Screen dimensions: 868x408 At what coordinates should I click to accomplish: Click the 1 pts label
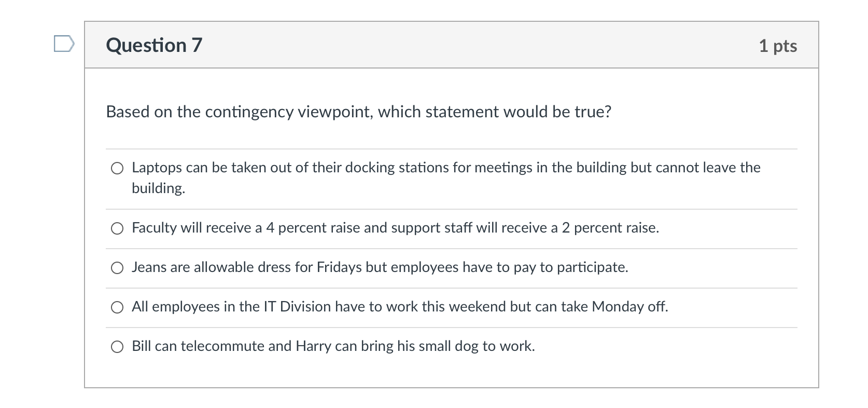point(778,45)
